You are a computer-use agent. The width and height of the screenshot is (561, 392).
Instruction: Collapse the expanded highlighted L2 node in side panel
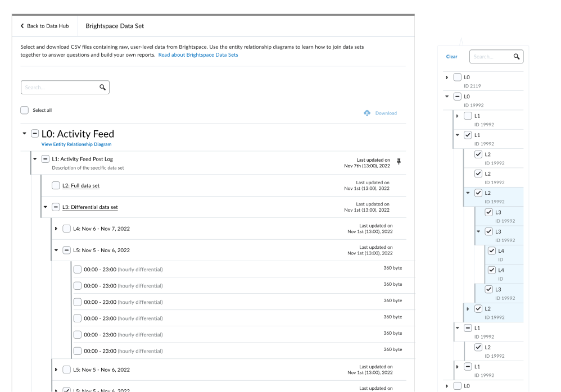pos(468,193)
